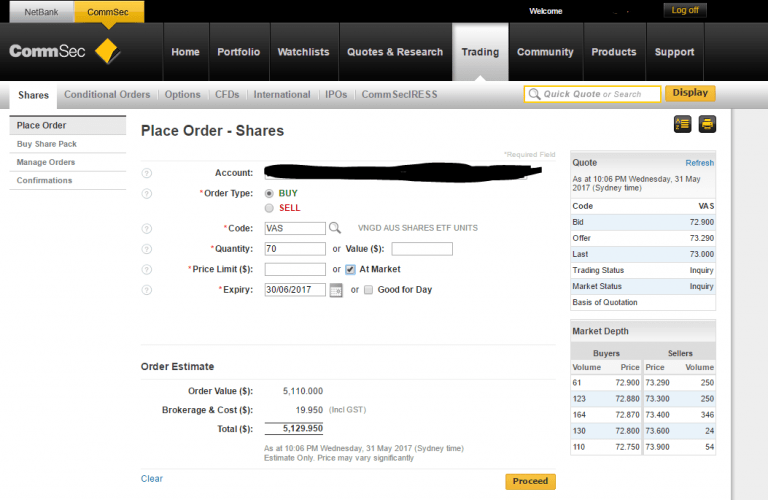
Task: Open Place Order in the sidebar
Action: tap(68, 125)
